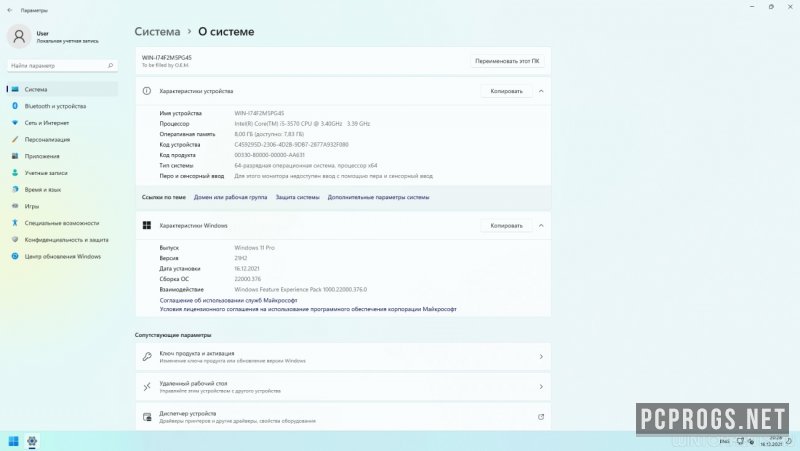Click the Система monitor icon in sidebar
The image size is (800, 451).
[15, 89]
